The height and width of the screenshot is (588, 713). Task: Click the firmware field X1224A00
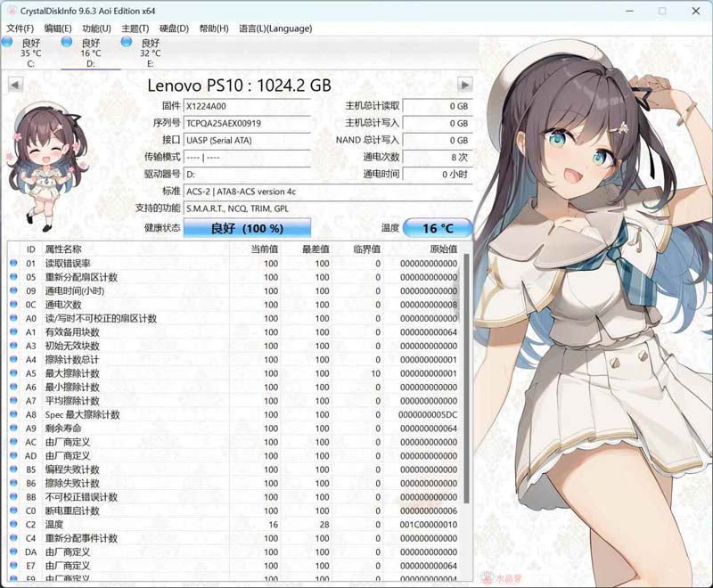247,106
